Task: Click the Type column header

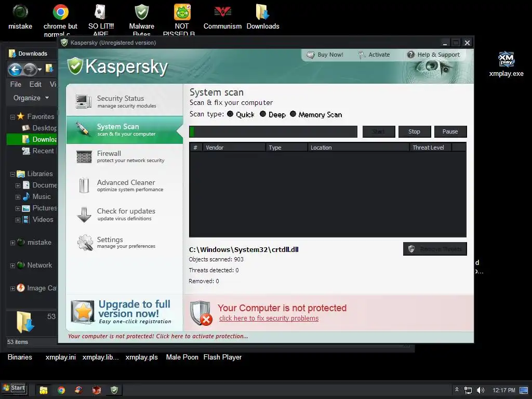Action: [286, 148]
